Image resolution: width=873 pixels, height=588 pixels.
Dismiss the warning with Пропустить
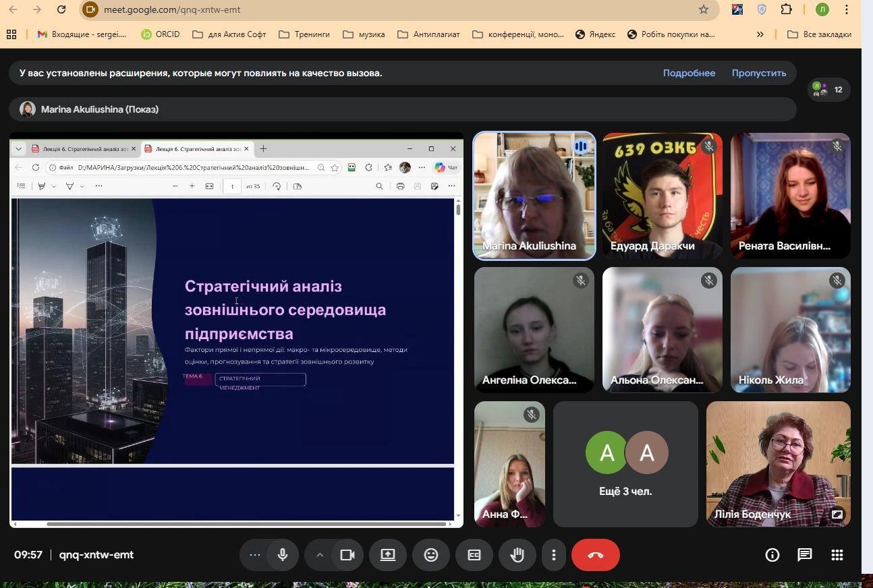pyautogui.click(x=758, y=73)
